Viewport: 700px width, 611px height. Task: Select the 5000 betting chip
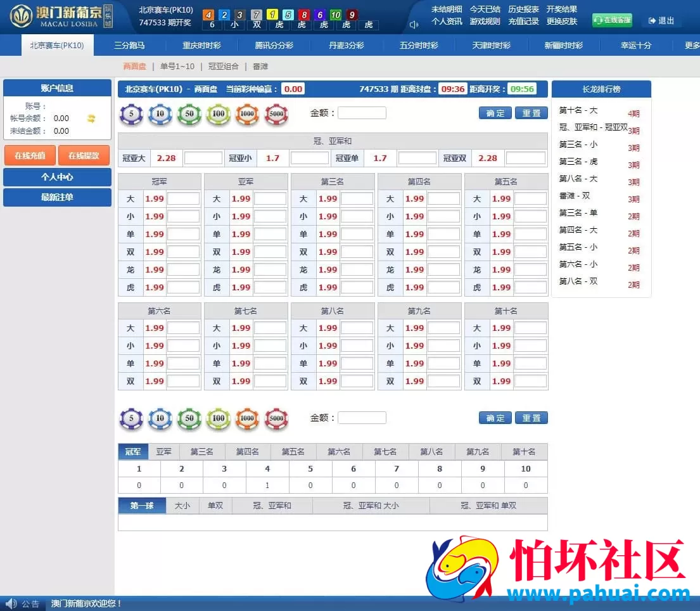[x=276, y=115]
